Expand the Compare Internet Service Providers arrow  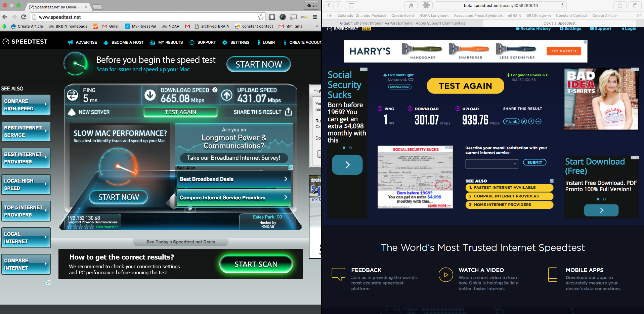[286, 197]
